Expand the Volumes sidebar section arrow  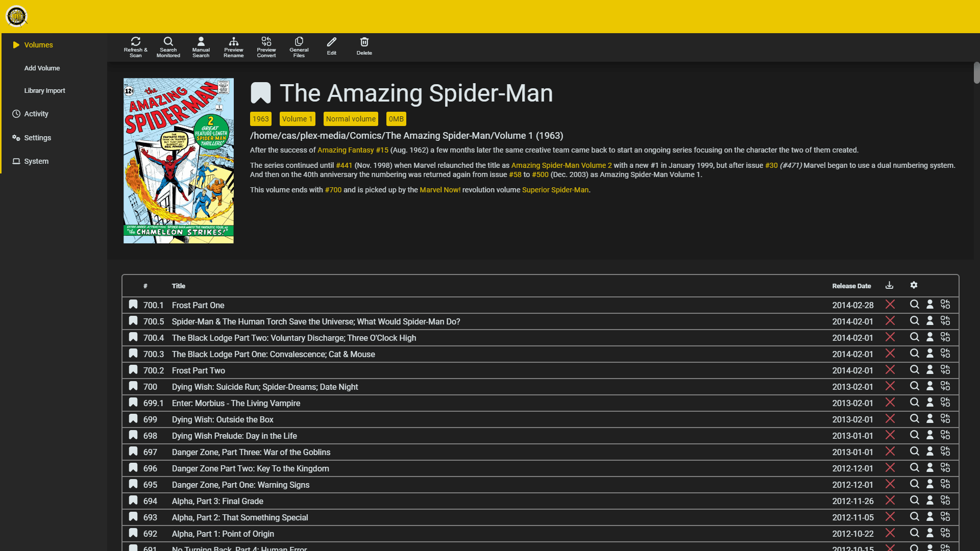click(16, 45)
